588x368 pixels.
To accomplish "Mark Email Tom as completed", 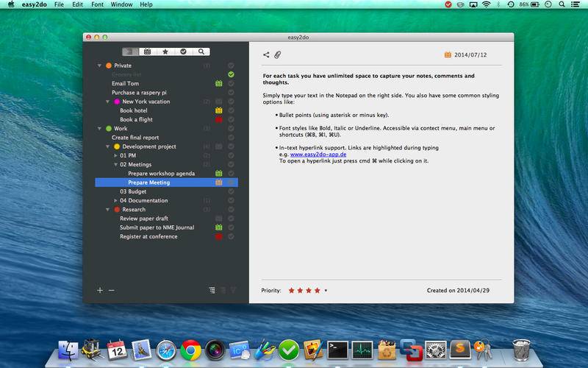I will click(232, 83).
